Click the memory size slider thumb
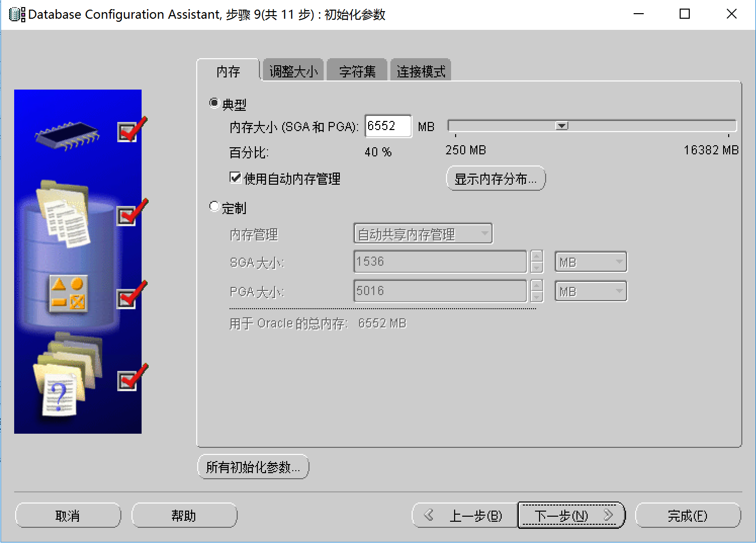This screenshot has width=756, height=543. tap(562, 126)
